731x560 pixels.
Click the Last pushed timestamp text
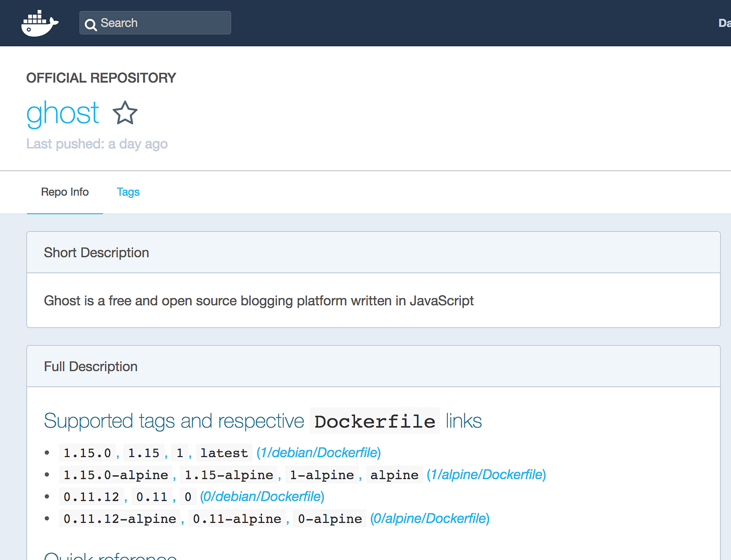click(x=97, y=144)
